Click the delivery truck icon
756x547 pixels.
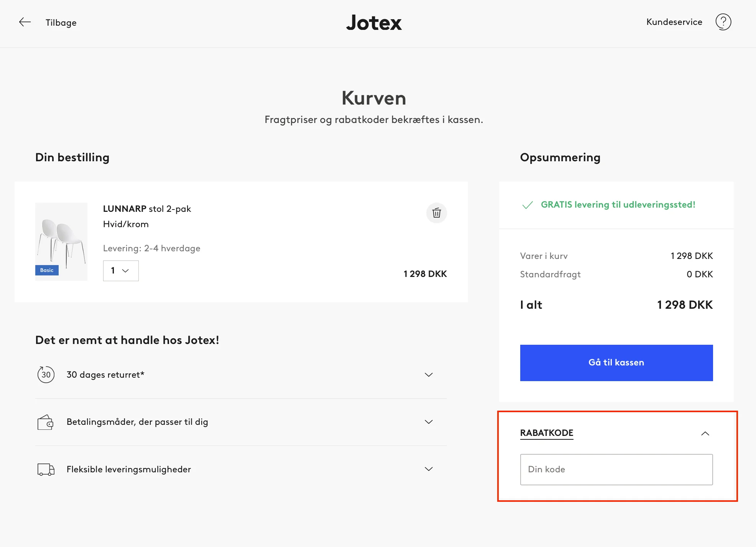point(46,469)
